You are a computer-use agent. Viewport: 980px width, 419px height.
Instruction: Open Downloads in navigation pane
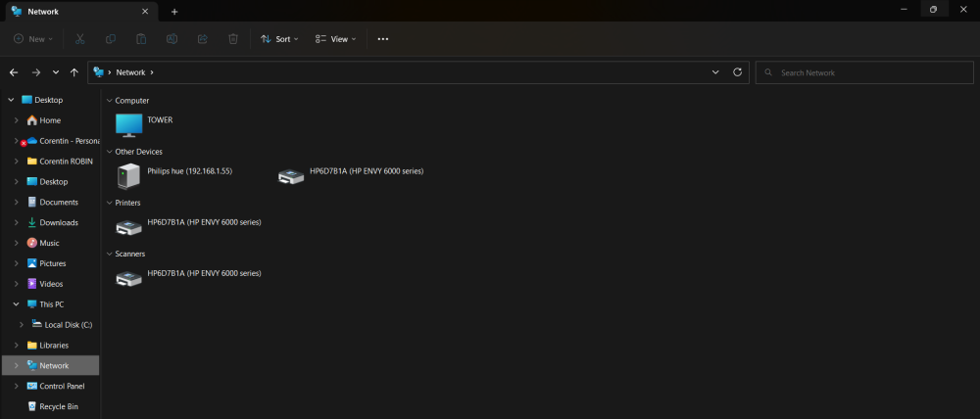click(51, 222)
